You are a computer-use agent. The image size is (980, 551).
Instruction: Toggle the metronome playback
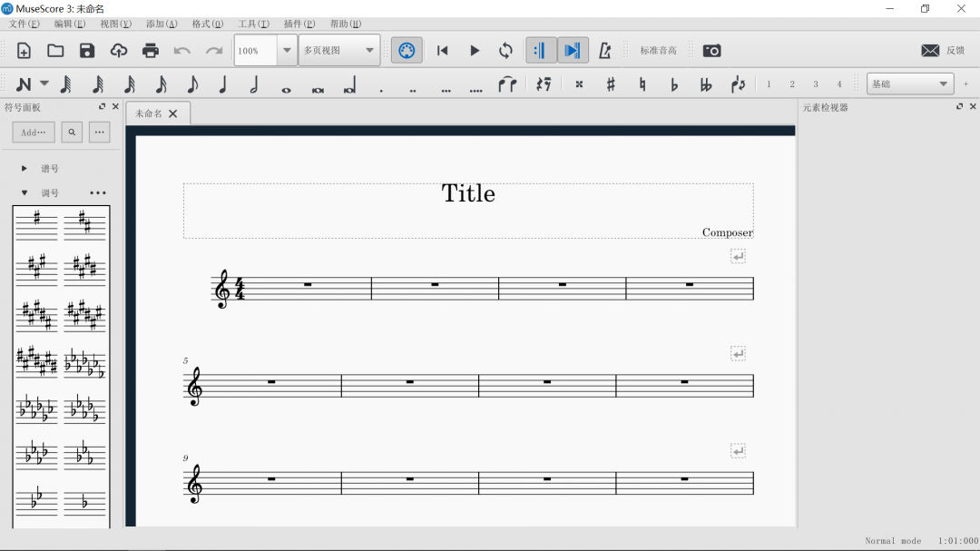coord(605,51)
